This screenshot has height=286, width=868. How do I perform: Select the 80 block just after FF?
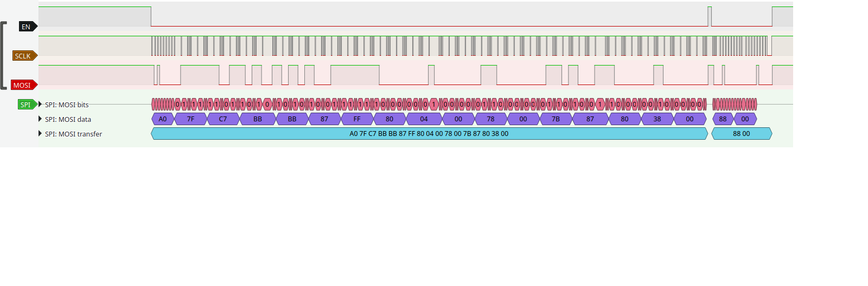click(390, 119)
